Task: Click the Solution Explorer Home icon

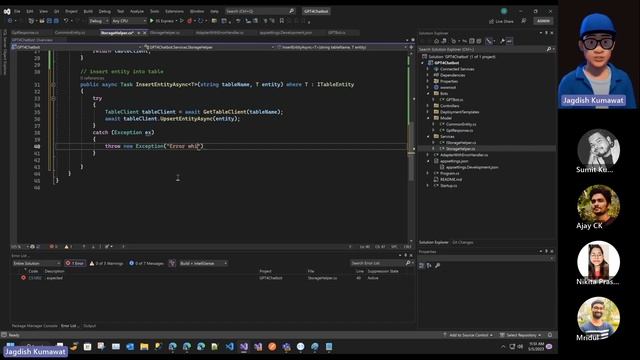Action: [436, 41]
